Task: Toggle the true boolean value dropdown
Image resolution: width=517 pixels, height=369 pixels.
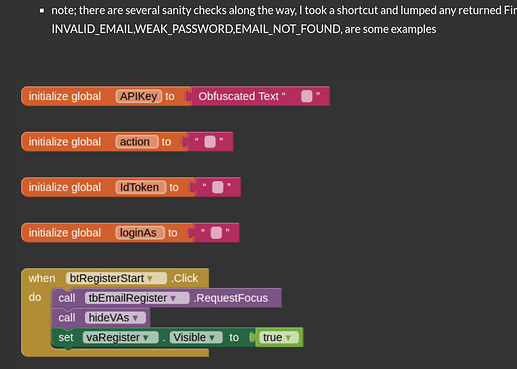Action: 279,337
